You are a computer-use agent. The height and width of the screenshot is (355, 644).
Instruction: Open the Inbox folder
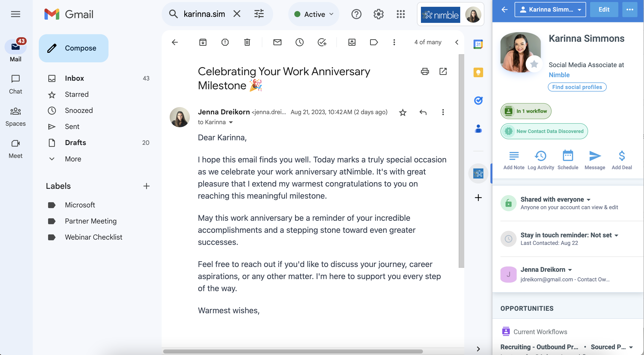[x=74, y=78]
